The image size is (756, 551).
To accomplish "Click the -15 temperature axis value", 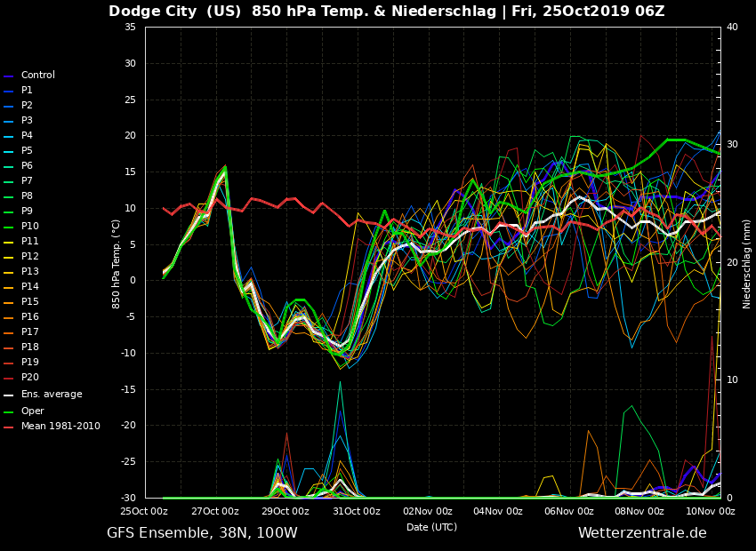I will 128,389.
